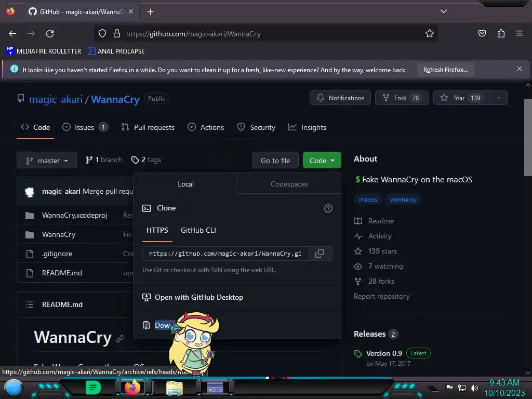This screenshot has width=532, height=399.
Task: Open the file explorer taskbar icon
Action: coord(175,388)
